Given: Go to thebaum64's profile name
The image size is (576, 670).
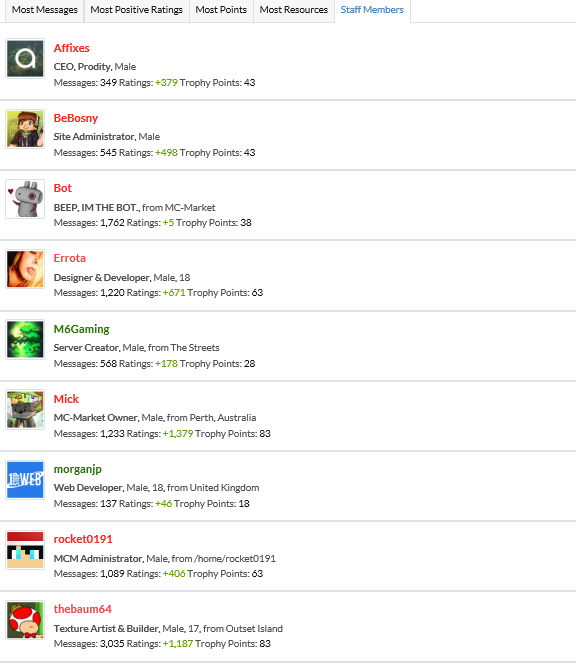Looking at the screenshot, I should tap(82, 609).
